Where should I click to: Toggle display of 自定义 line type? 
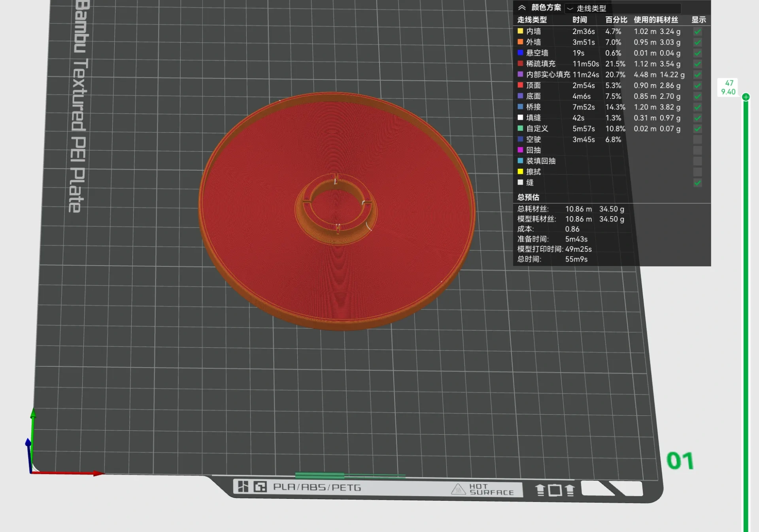698,128
